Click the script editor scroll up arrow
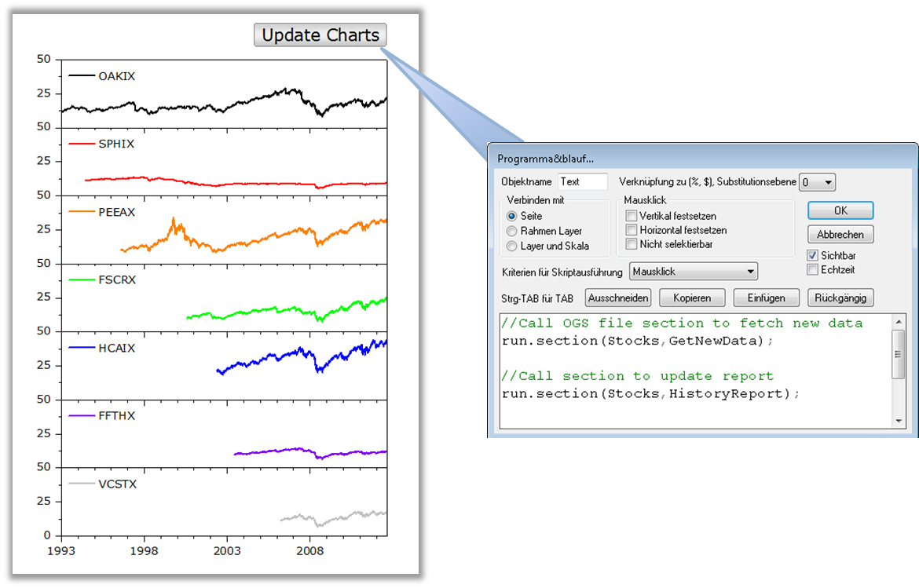Screen dimensions: 919x588 [x=899, y=322]
